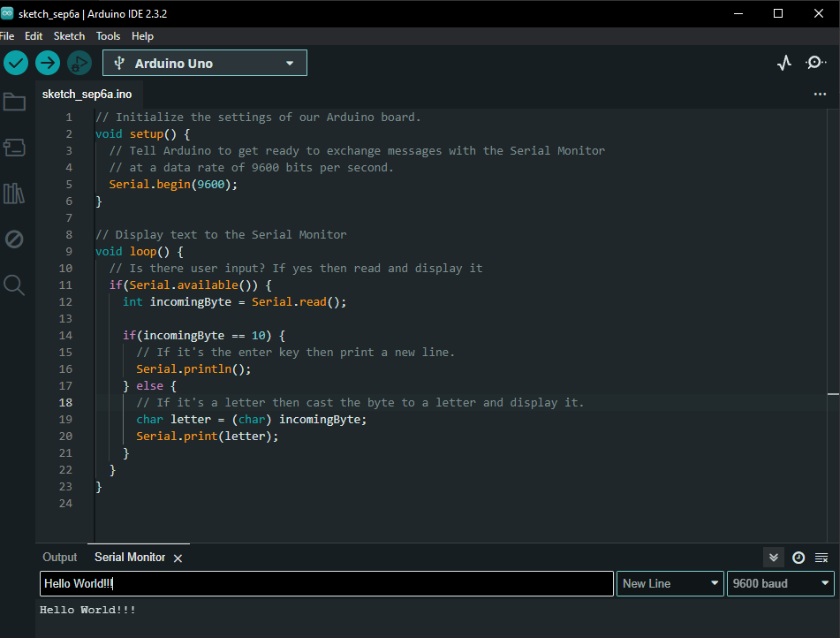Start debugging with the debug button
840x638 pixels.
point(79,64)
